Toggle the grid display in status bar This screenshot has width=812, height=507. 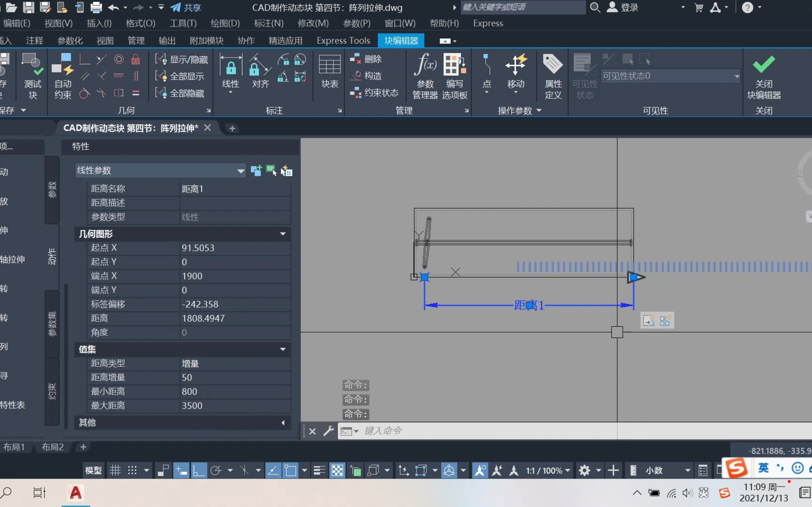pos(115,470)
